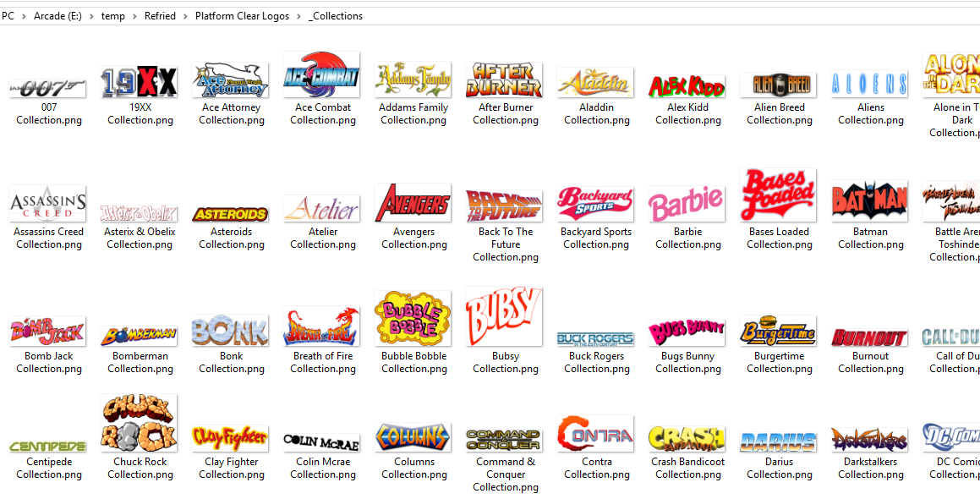This screenshot has width=980, height=499.
Task: Jump to the temp folder breadcrumb
Action: [x=113, y=16]
